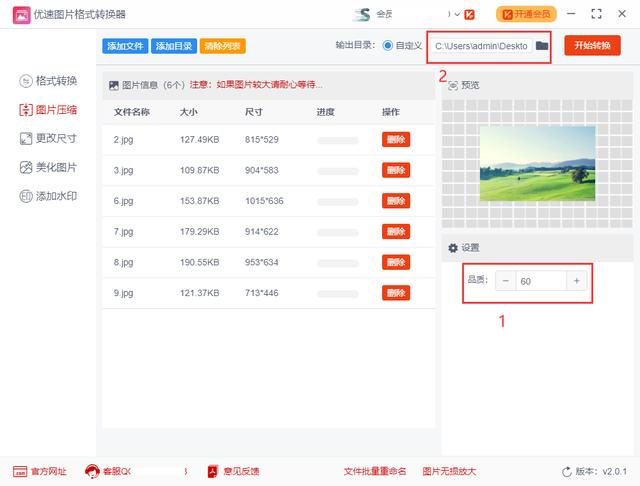The height and width of the screenshot is (486, 640).
Task: Select the 2.jpg file name
Action: [x=123, y=140]
